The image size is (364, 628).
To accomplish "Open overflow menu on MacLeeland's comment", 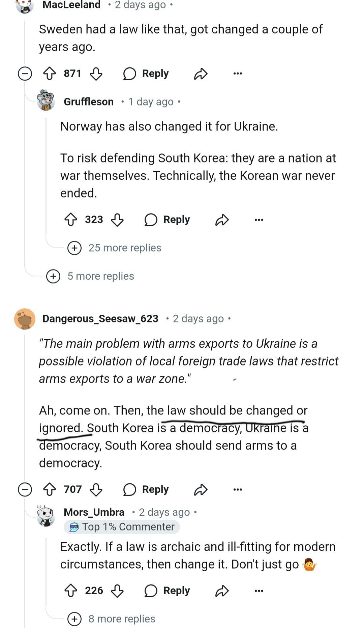I will pos(238,74).
